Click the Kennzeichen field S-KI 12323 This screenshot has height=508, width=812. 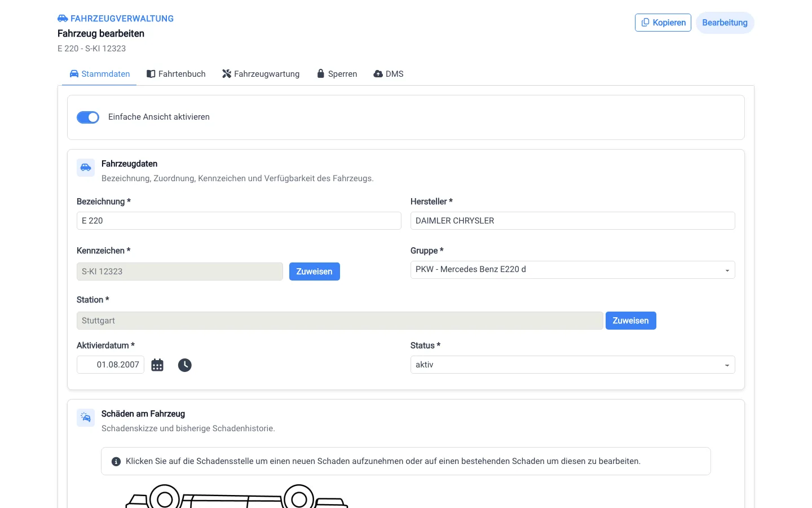click(x=180, y=271)
